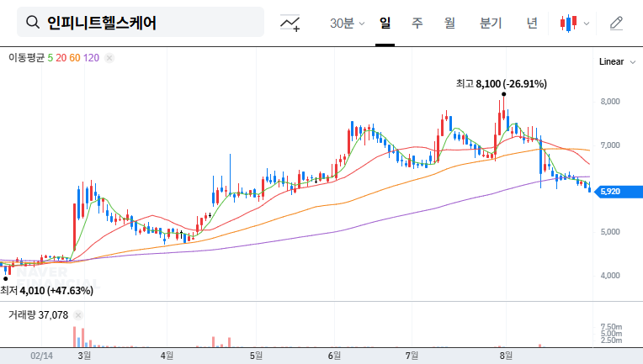The height and width of the screenshot is (364, 643).
Task: Click the 02/14 date axis label
Action: pyautogui.click(x=41, y=356)
